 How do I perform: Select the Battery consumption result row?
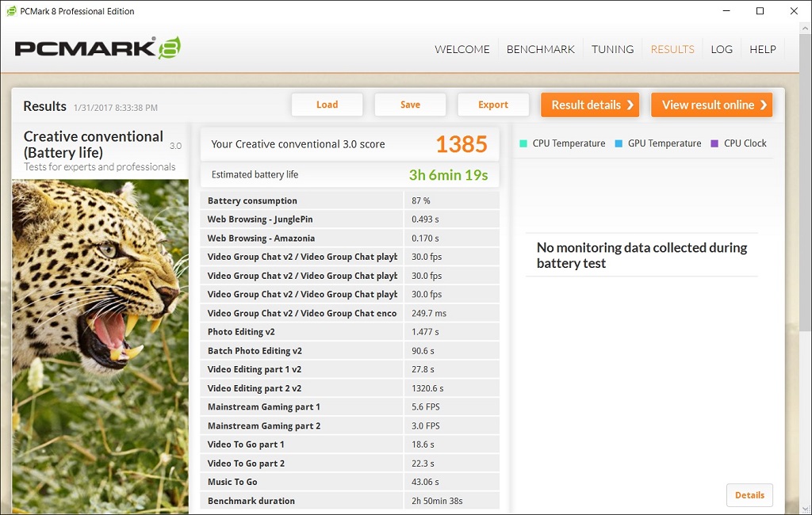349,200
